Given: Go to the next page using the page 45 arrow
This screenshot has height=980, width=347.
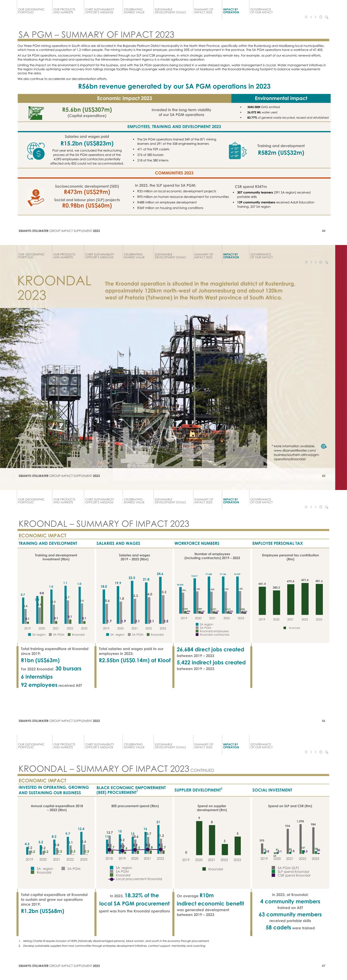Looking at the screenshot, I should coord(316,262).
